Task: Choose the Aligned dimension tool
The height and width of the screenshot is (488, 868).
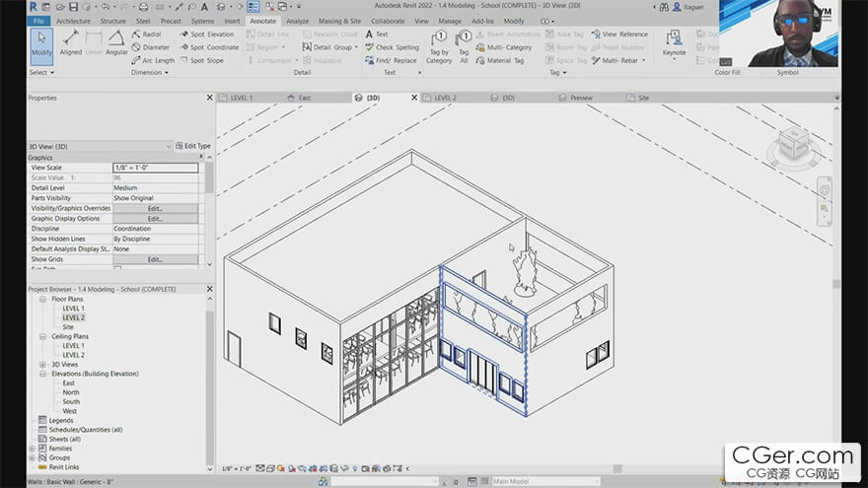Action: click(71, 43)
